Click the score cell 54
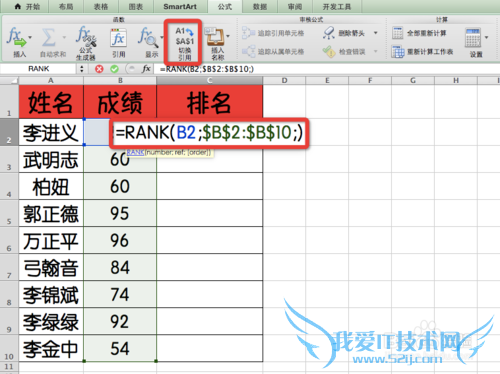Image resolution: width=500 pixels, height=374 pixels. 120,348
